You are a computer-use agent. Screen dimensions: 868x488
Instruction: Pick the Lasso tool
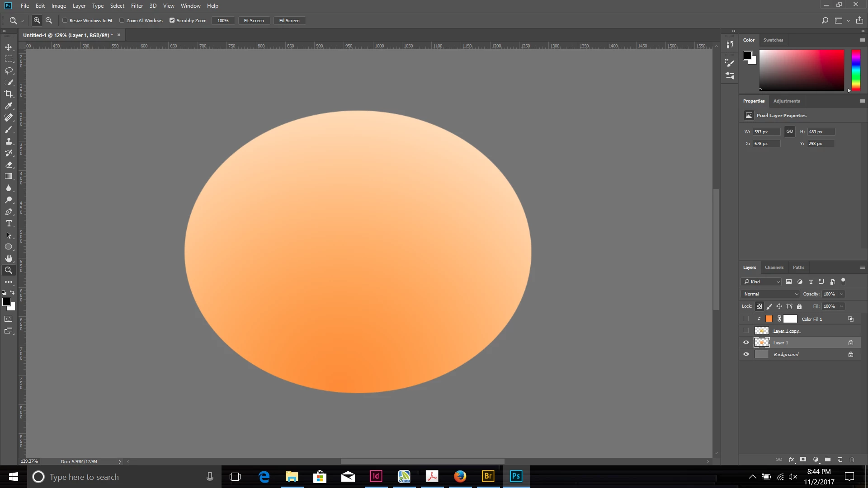[9, 70]
